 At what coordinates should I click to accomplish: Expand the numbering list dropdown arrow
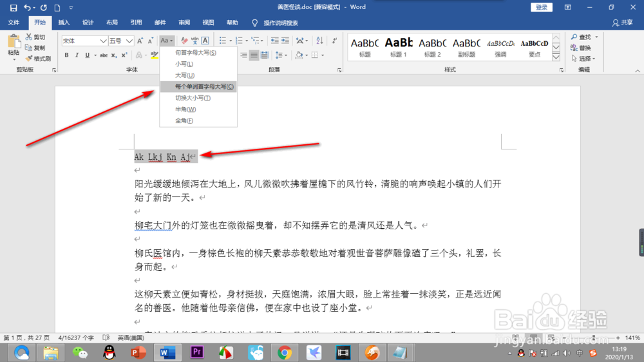[247, 41]
